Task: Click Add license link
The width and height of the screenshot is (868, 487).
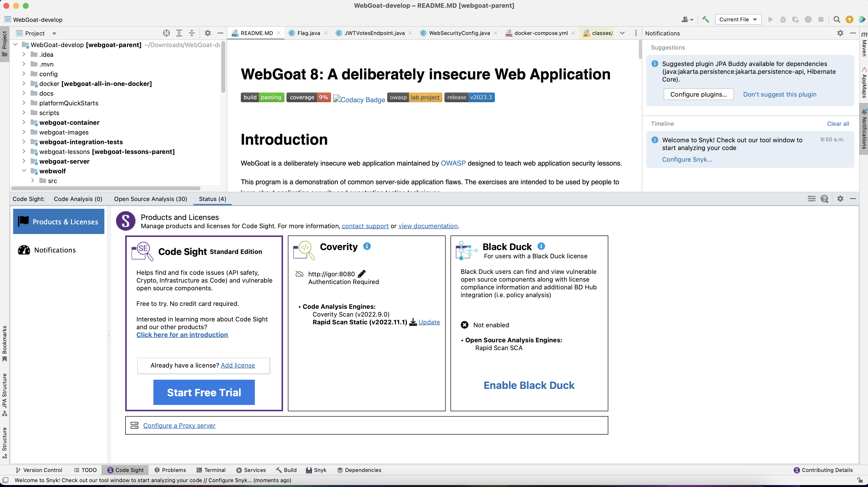Action: pyautogui.click(x=238, y=365)
